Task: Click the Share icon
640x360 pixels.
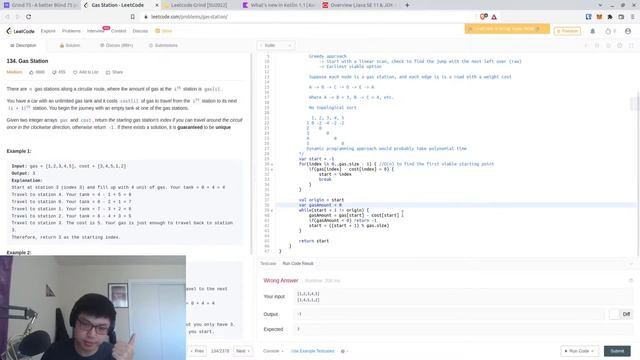Action: [x=108, y=72]
